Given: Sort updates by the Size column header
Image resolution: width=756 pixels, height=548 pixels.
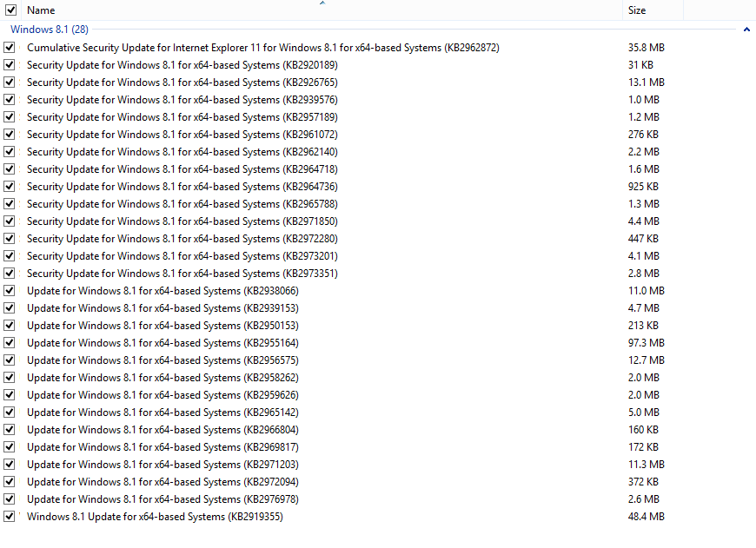Looking at the screenshot, I should click(x=637, y=10).
